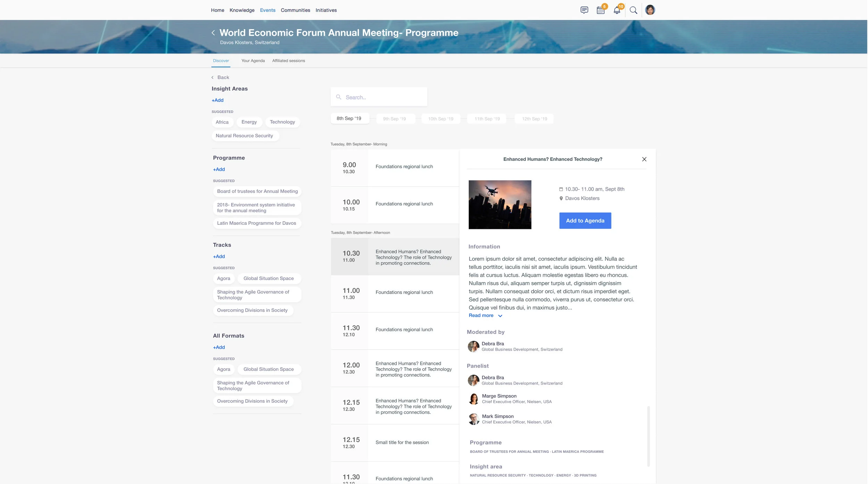Click Debra Bra moderator avatar

tap(473, 346)
